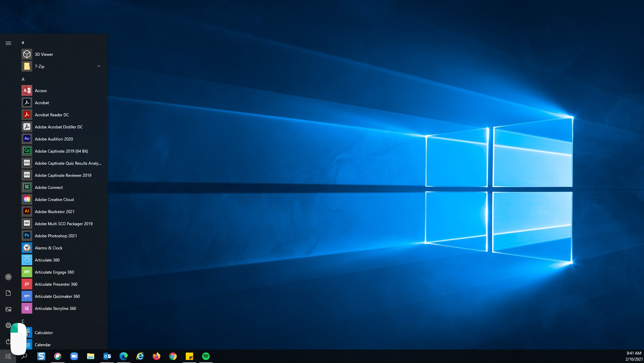Launch Spotify from the taskbar
This screenshot has width=644, height=363.
tap(206, 357)
